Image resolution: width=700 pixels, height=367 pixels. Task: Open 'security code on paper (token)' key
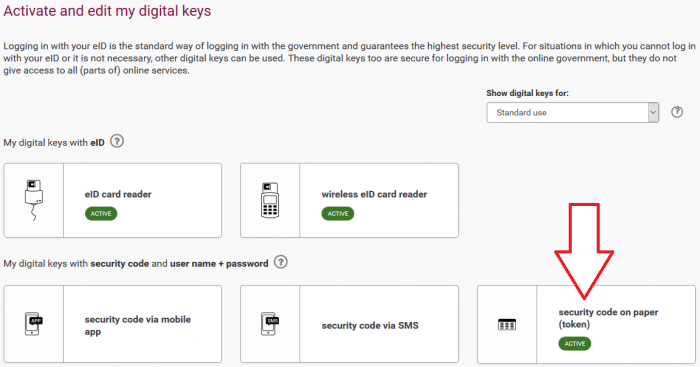pyautogui.click(x=586, y=325)
